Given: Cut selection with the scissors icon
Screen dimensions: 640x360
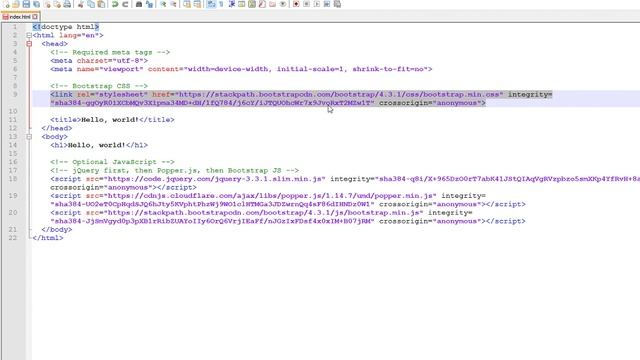Looking at the screenshot, I should pos(80,4).
